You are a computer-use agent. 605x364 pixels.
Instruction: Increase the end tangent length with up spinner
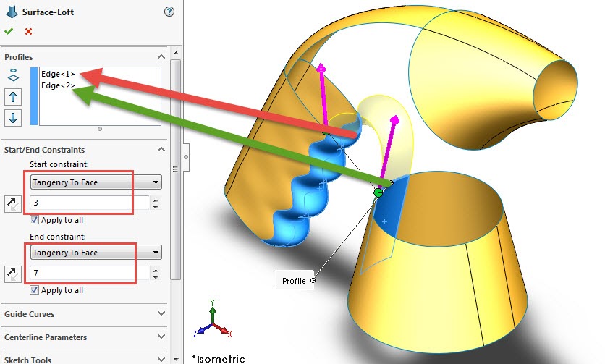tap(156, 270)
